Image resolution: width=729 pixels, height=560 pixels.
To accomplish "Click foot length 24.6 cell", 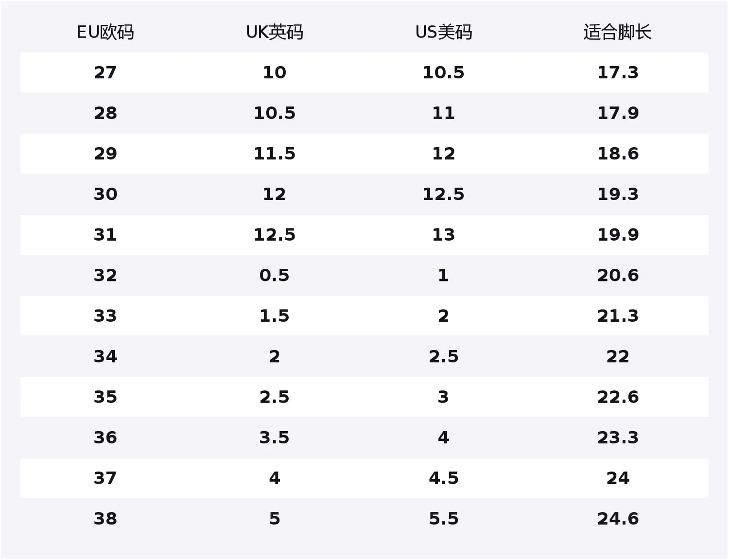I will point(618,518).
